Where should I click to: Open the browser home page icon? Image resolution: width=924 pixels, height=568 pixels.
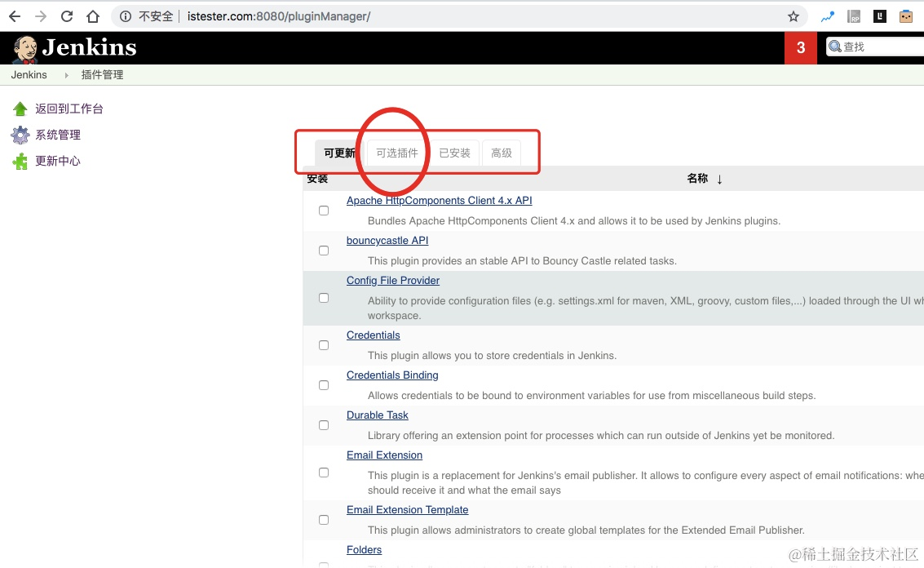pos(92,16)
